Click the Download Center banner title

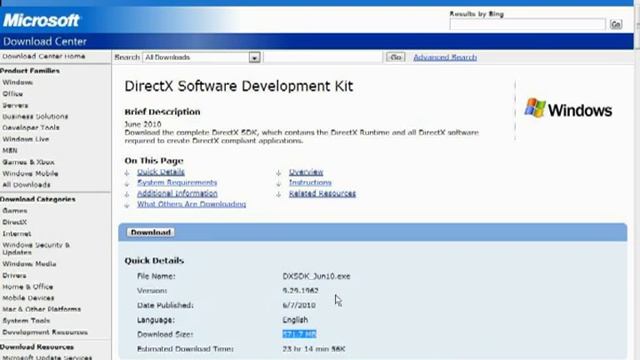coord(45,42)
